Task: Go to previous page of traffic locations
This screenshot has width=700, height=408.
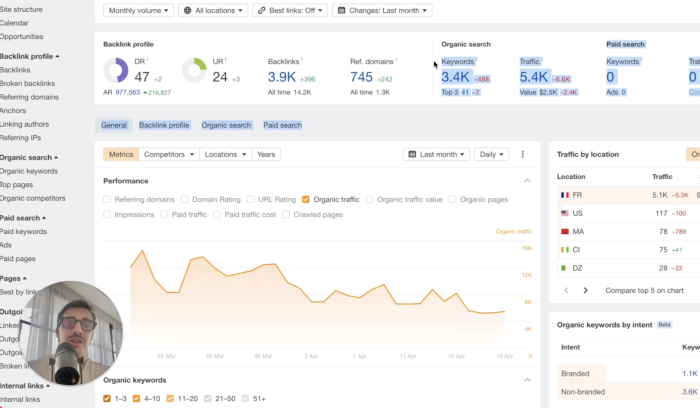Action: (x=566, y=290)
